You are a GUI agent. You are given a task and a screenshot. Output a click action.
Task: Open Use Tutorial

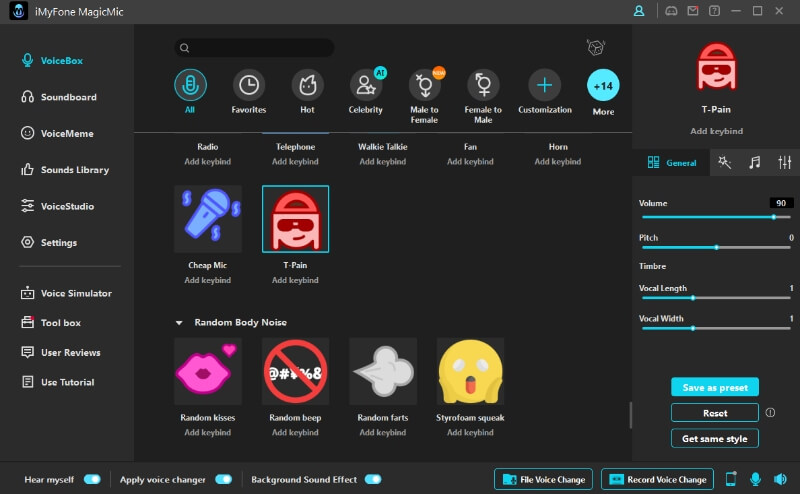[x=58, y=382]
